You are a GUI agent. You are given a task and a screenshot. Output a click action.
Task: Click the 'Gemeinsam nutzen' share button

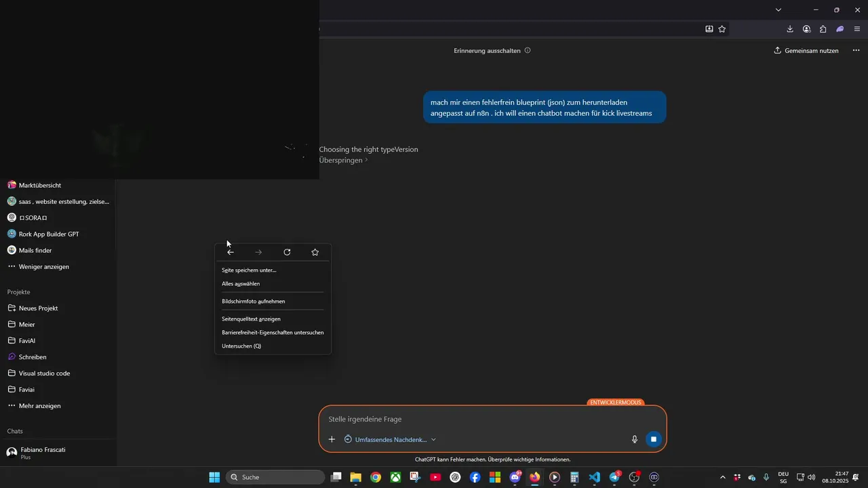click(806, 51)
